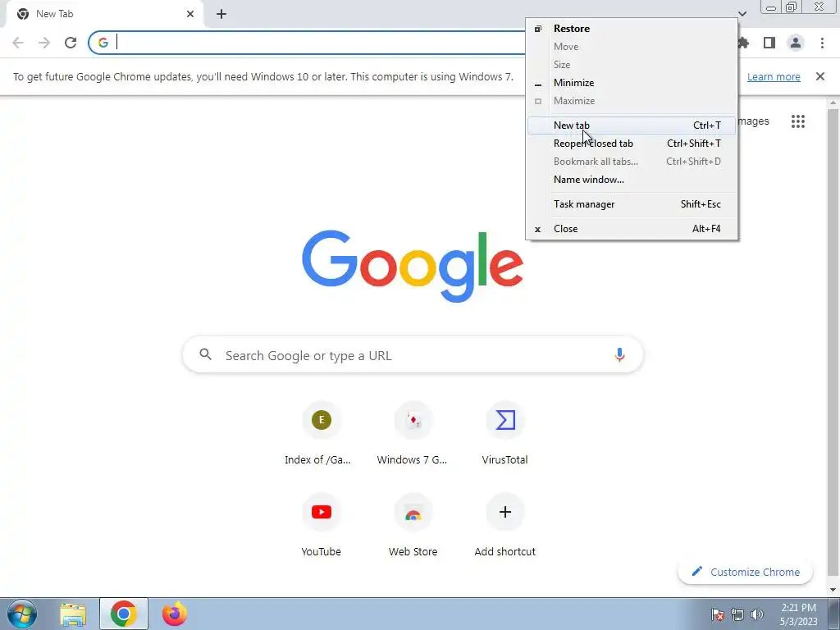Image resolution: width=840 pixels, height=630 pixels.
Task: Expand the tab search chevron
Action: (742, 14)
